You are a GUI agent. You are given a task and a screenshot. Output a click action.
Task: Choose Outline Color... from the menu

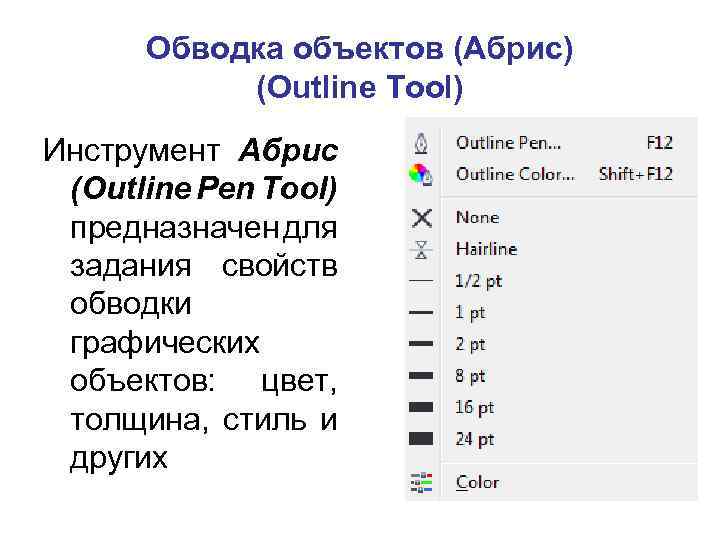514,173
